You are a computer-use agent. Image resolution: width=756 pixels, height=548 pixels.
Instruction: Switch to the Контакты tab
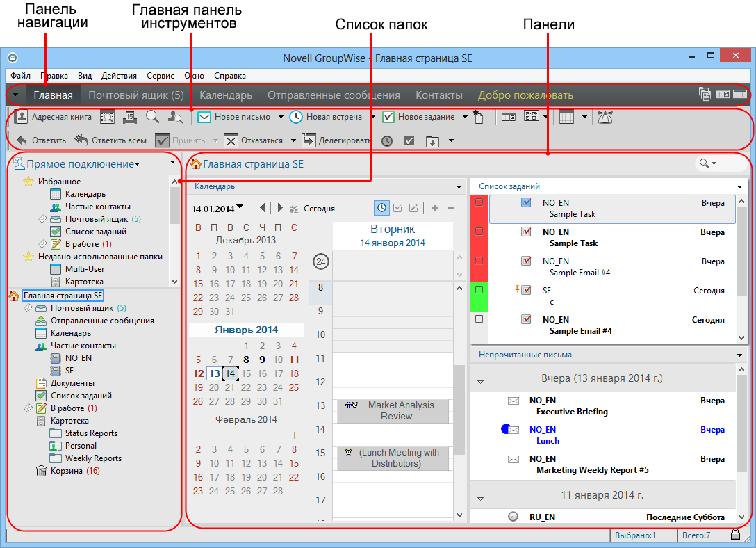[x=438, y=95]
